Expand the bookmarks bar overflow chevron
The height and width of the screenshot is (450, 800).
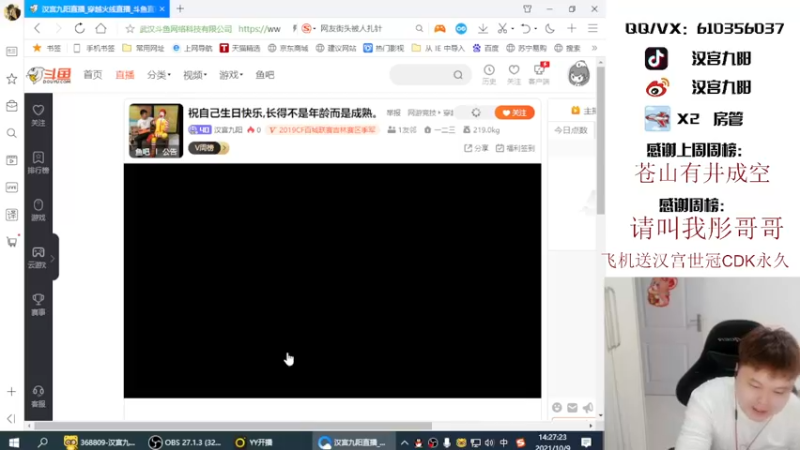click(594, 48)
